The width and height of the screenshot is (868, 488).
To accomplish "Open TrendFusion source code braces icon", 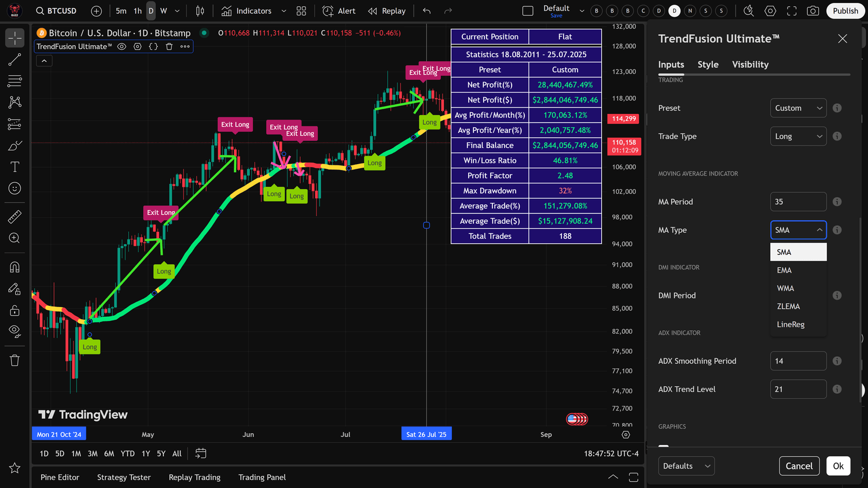I will [153, 46].
